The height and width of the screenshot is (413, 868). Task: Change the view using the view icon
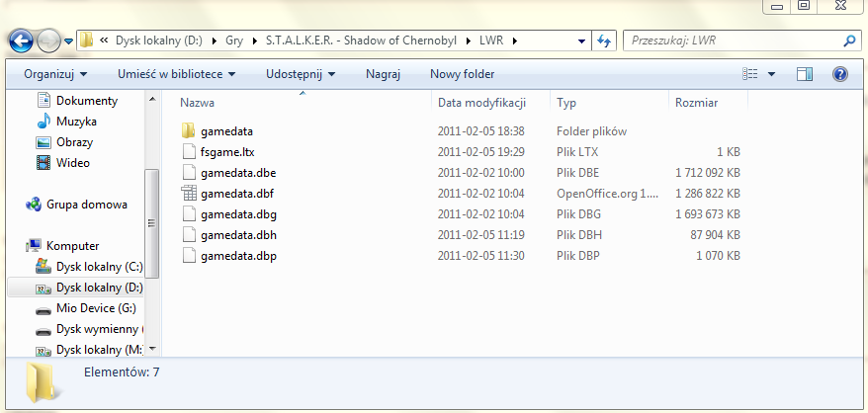(x=749, y=74)
